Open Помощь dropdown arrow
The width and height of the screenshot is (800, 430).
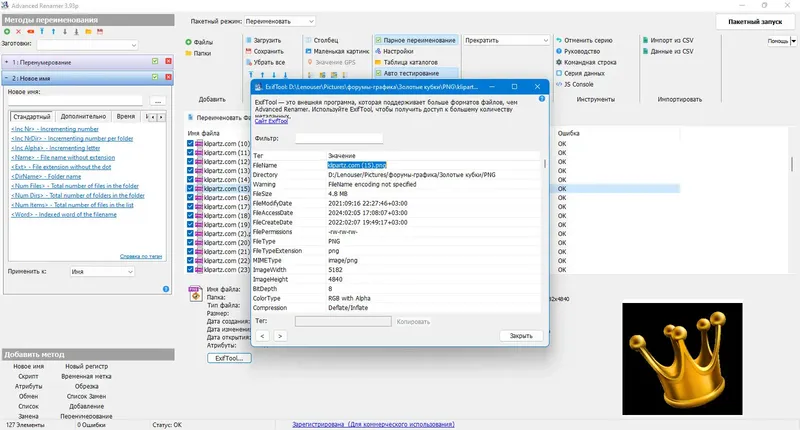(x=793, y=41)
